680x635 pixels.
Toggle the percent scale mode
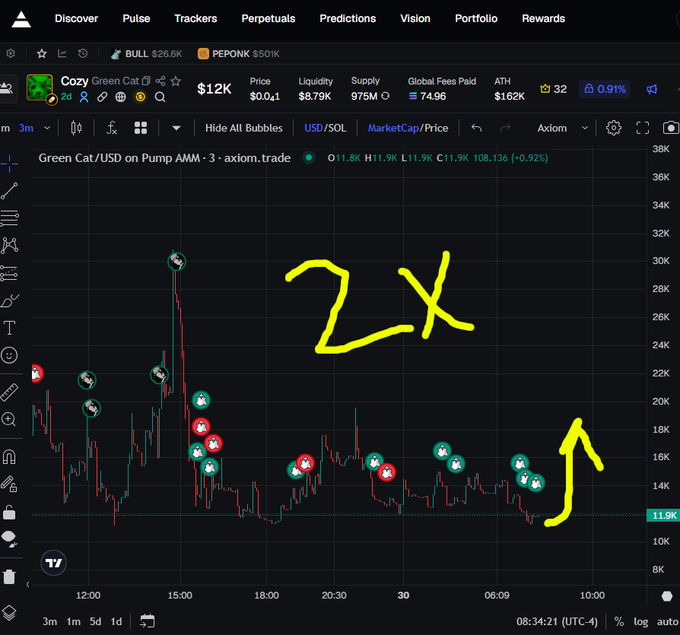point(619,622)
